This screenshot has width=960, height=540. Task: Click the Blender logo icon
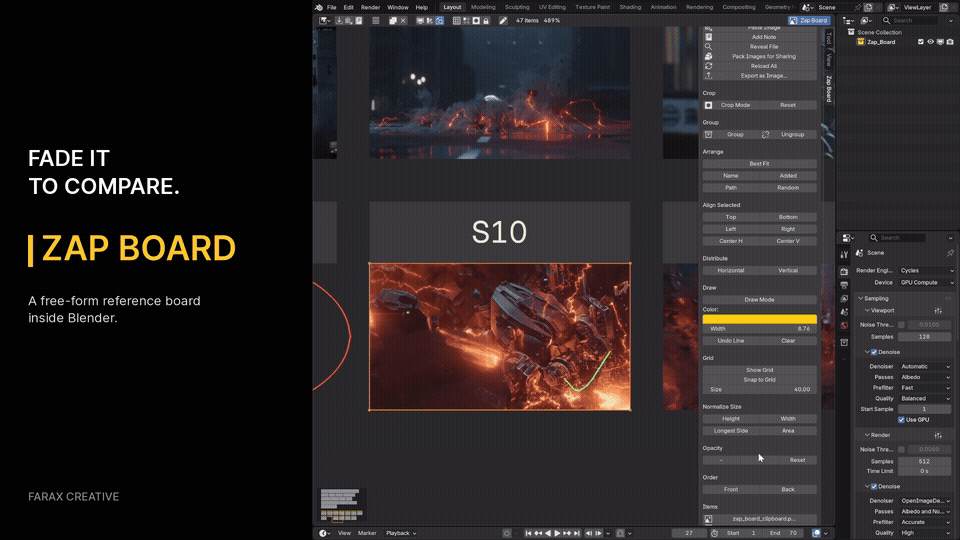[319, 7]
